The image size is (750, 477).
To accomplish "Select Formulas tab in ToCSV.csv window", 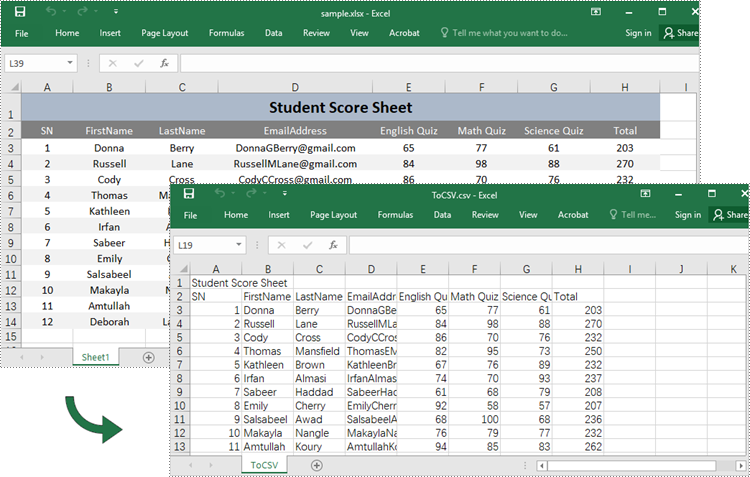I will (x=395, y=215).
